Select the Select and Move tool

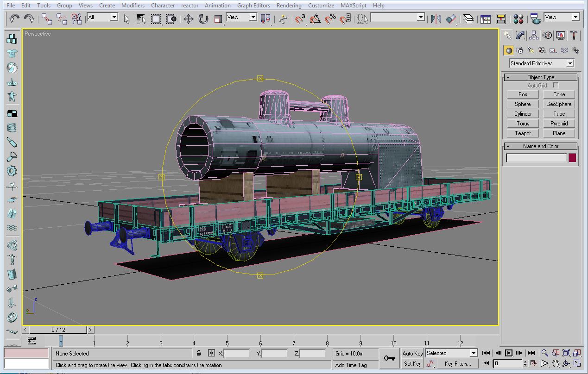coord(188,19)
